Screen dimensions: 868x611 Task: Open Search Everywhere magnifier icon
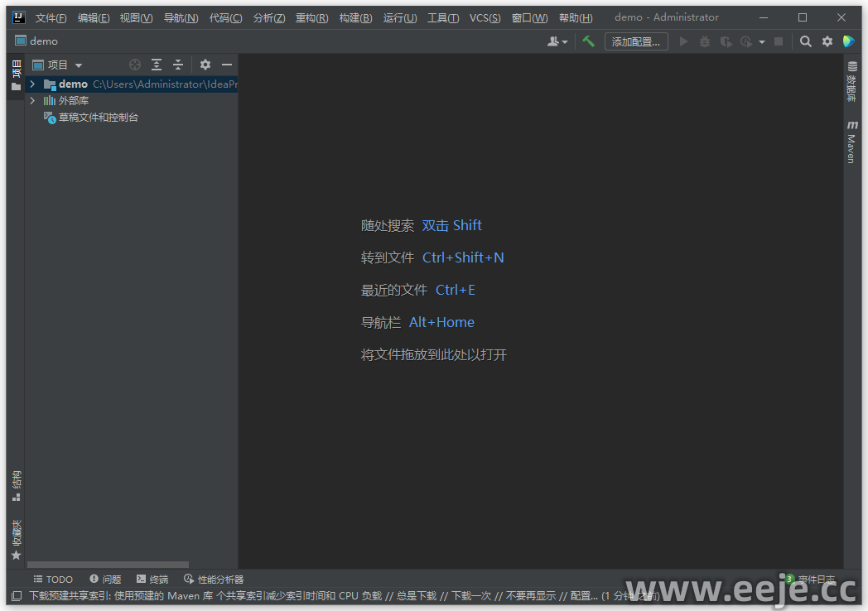(805, 41)
